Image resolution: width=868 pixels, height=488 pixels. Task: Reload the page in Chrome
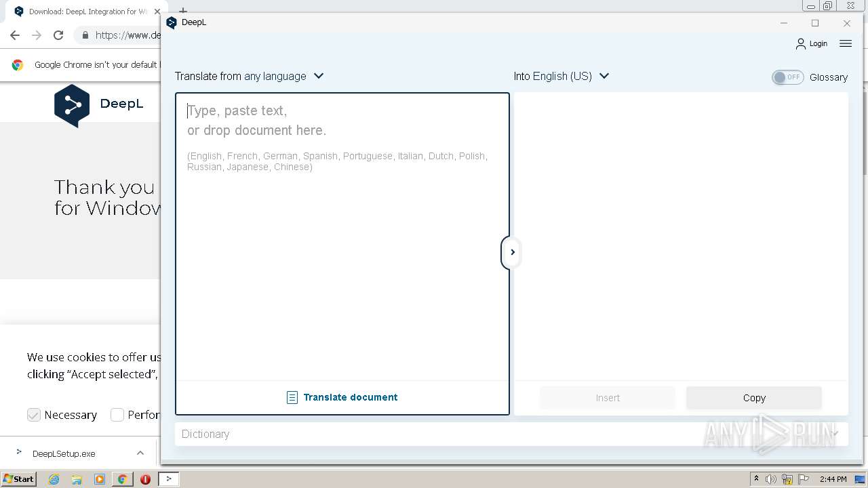[58, 35]
